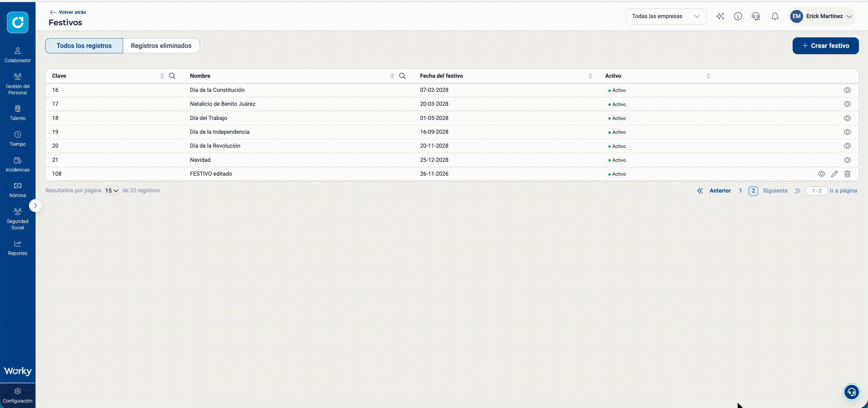The image size is (868, 408).
Task: Sort by Fecha del festivo arrows
Action: pos(590,76)
